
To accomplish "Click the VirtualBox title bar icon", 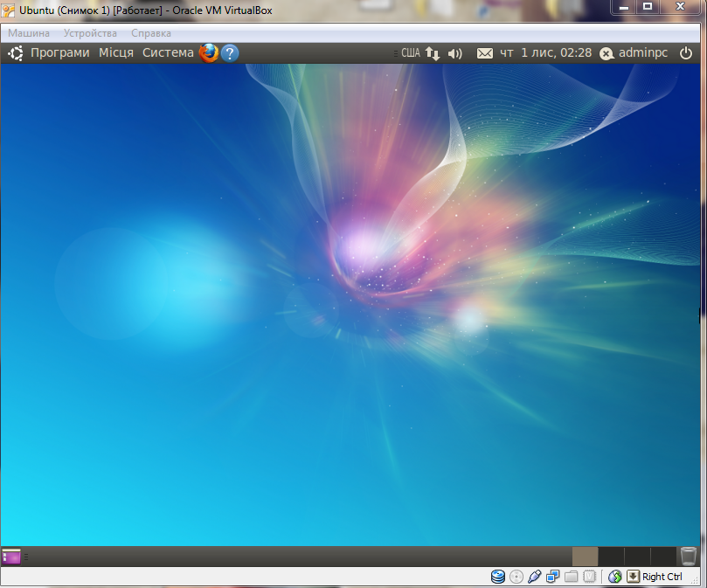I will 8,10.
